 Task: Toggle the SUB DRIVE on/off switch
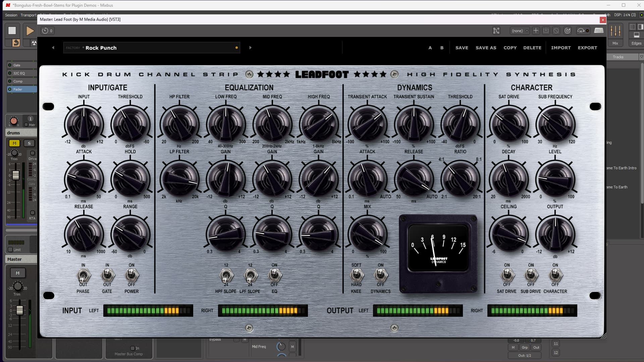pos(531,275)
